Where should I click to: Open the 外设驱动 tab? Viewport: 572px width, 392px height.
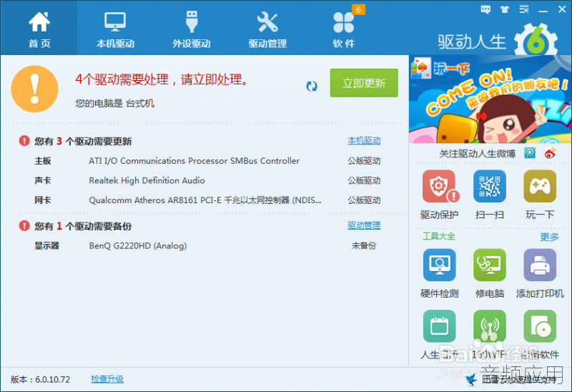tap(192, 29)
